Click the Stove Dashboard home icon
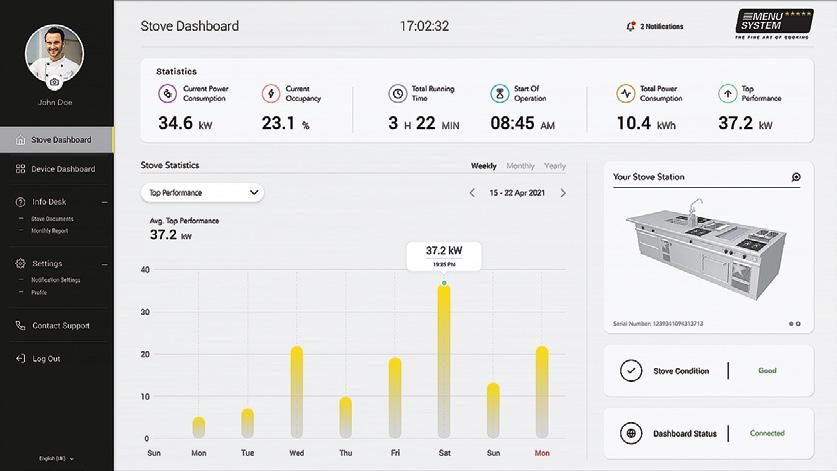This screenshot has width=837, height=471. coord(20,140)
